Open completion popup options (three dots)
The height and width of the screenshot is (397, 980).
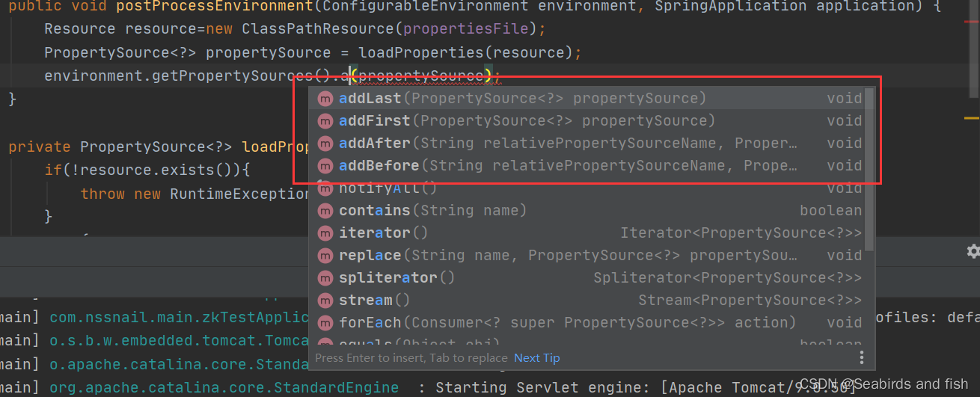tap(862, 357)
